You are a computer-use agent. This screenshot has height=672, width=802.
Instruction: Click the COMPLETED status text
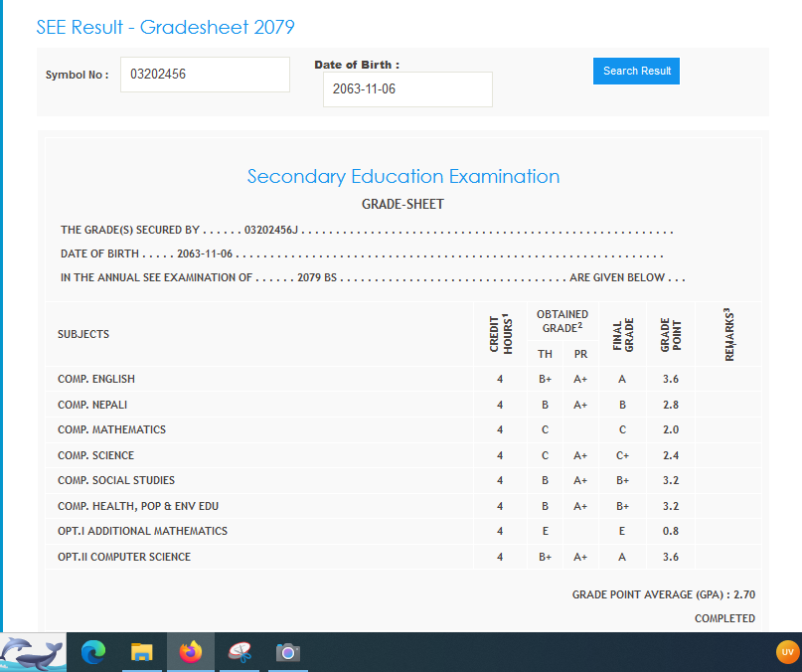[724, 618]
